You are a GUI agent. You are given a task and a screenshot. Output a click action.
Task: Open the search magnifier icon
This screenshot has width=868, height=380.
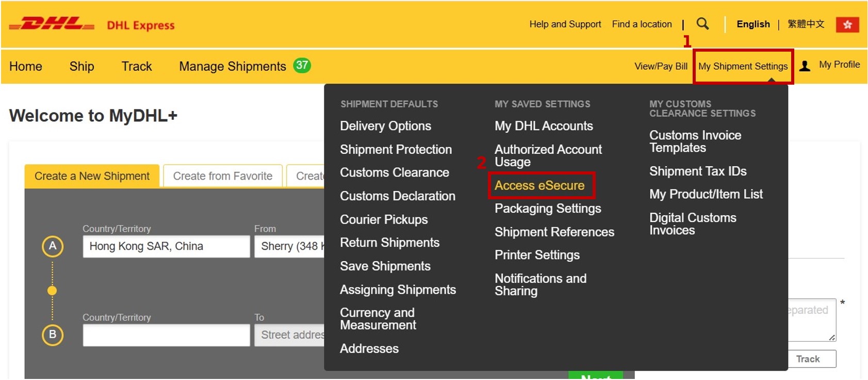click(702, 24)
